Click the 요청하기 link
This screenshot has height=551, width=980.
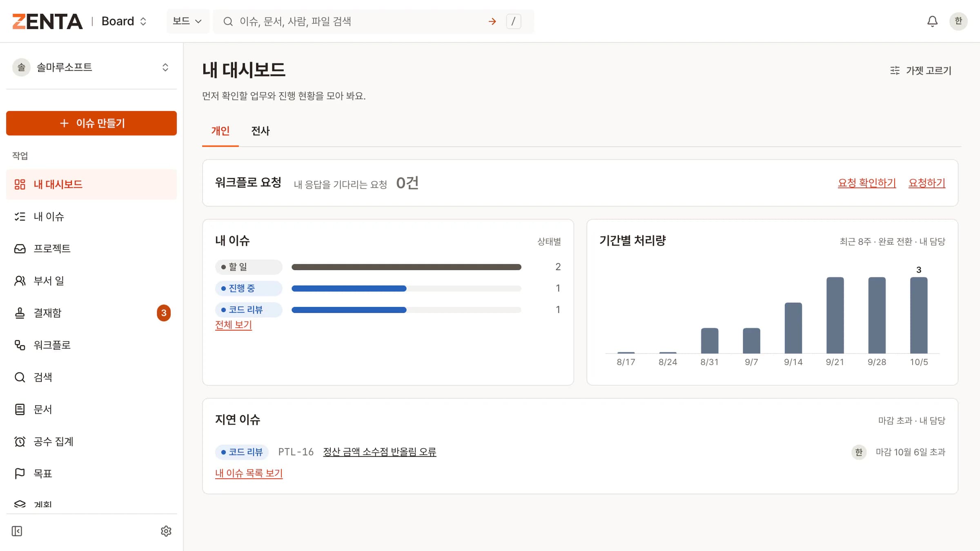coord(927,183)
